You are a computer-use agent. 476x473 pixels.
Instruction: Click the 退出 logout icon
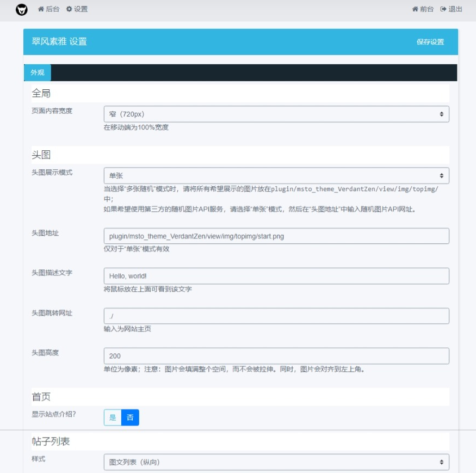coord(442,9)
